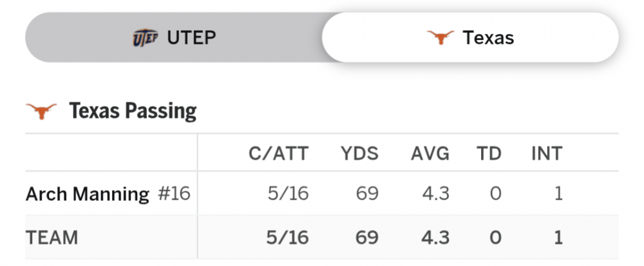Click the INT column header

pos(547,153)
